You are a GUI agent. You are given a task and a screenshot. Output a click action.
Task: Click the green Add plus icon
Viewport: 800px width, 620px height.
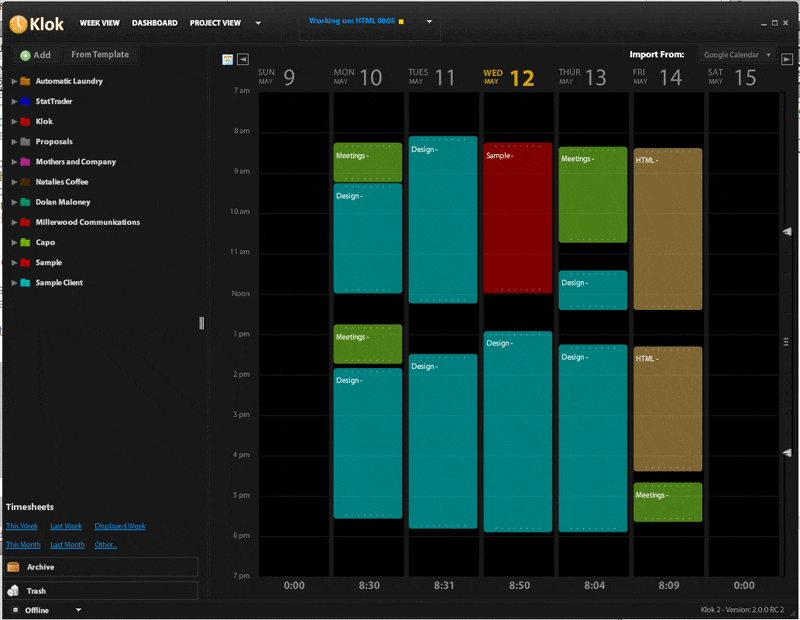click(25, 55)
